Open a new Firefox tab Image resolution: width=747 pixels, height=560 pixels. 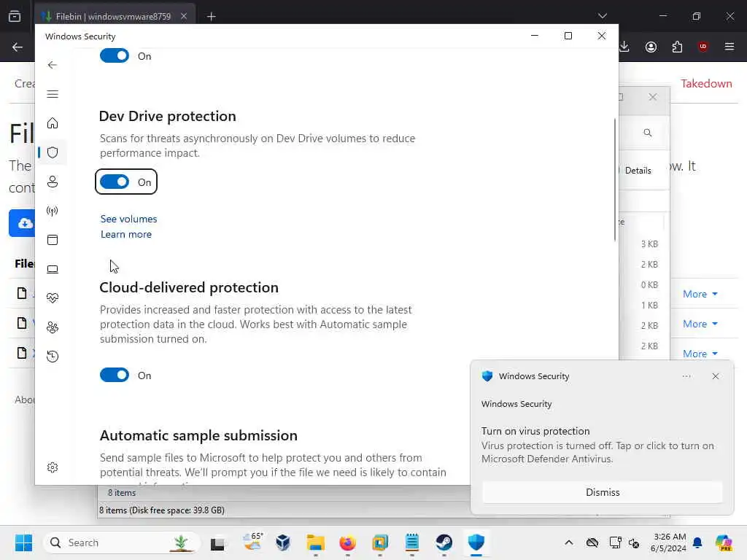pos(211,17)
